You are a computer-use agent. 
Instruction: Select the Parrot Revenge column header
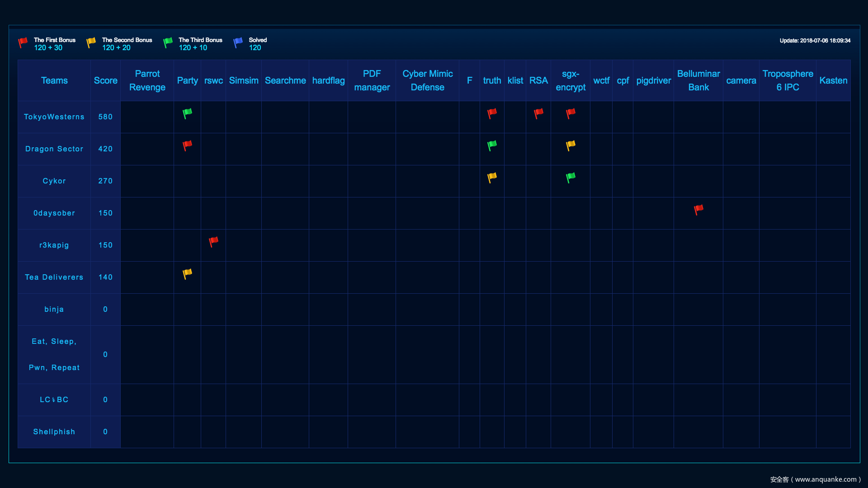point(147,80)
